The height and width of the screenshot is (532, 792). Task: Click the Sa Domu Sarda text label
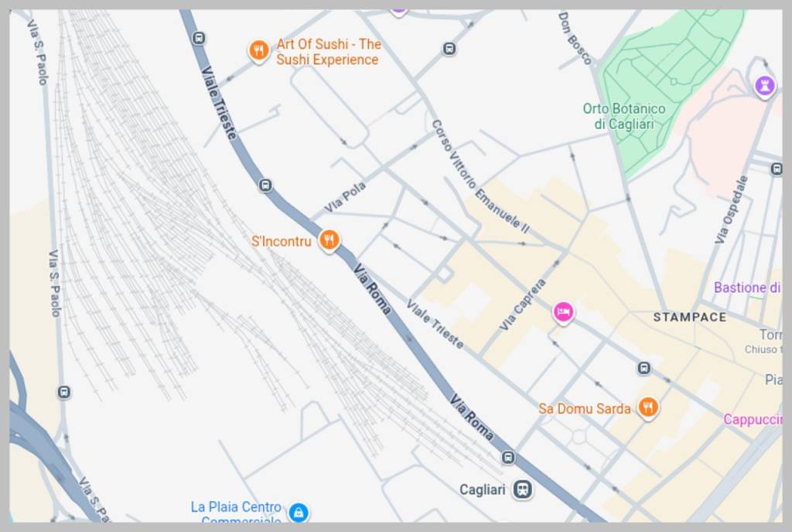(x=585, y=408)
